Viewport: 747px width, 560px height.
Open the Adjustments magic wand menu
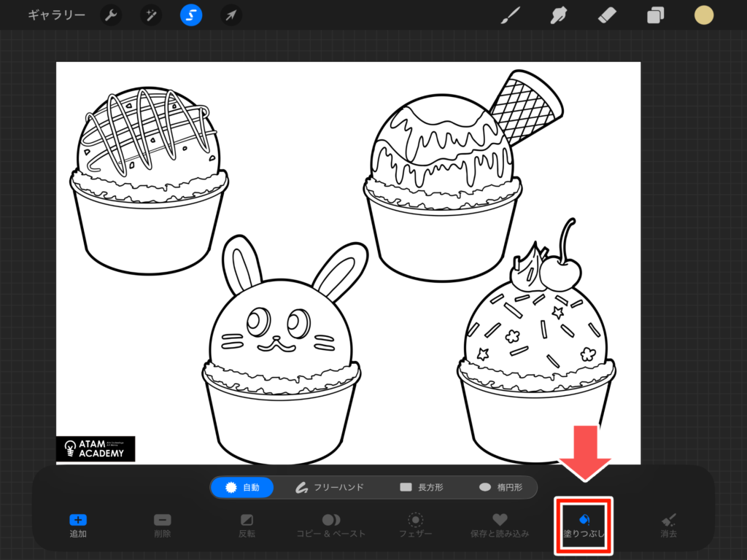151,15
